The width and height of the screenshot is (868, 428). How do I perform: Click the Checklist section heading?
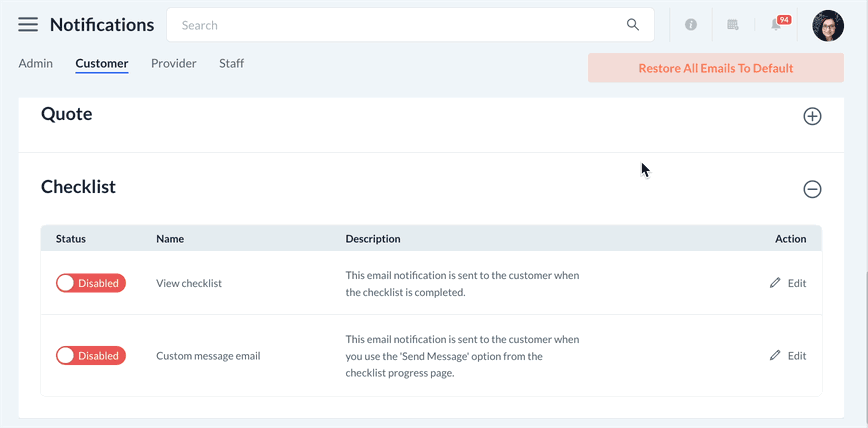pos(78,187)
